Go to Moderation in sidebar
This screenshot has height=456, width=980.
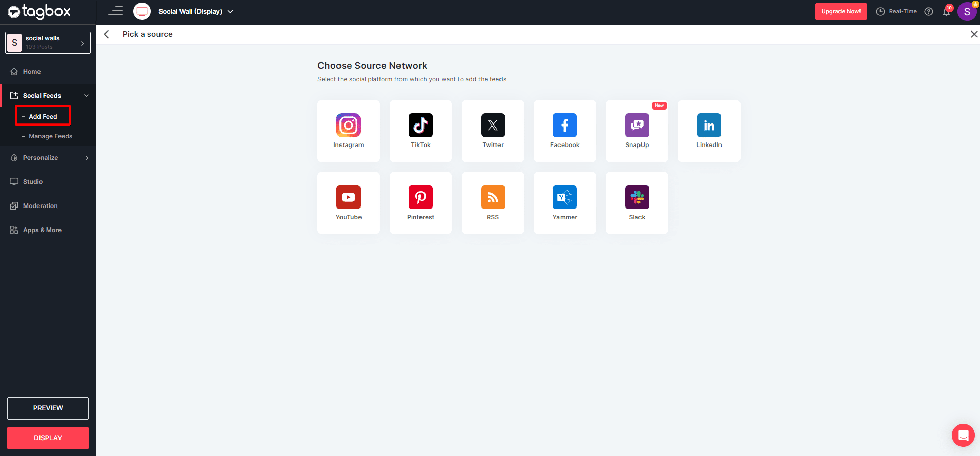tap(40, 206)
